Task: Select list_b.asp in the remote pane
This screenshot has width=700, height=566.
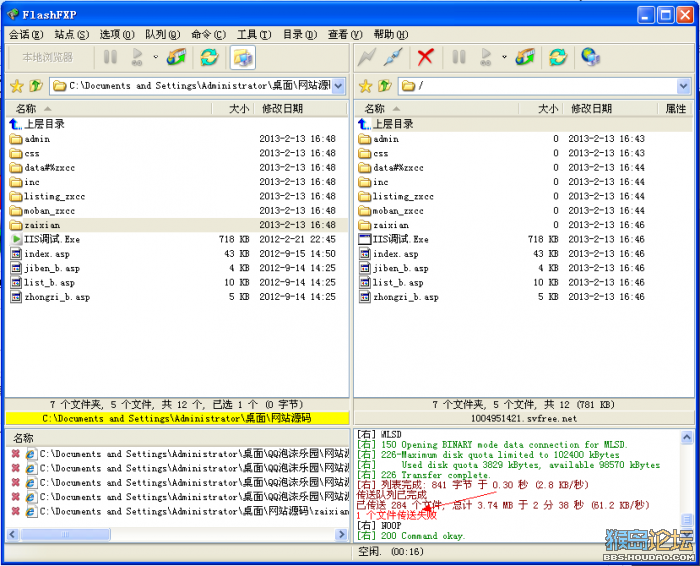Action: point(525,283)
